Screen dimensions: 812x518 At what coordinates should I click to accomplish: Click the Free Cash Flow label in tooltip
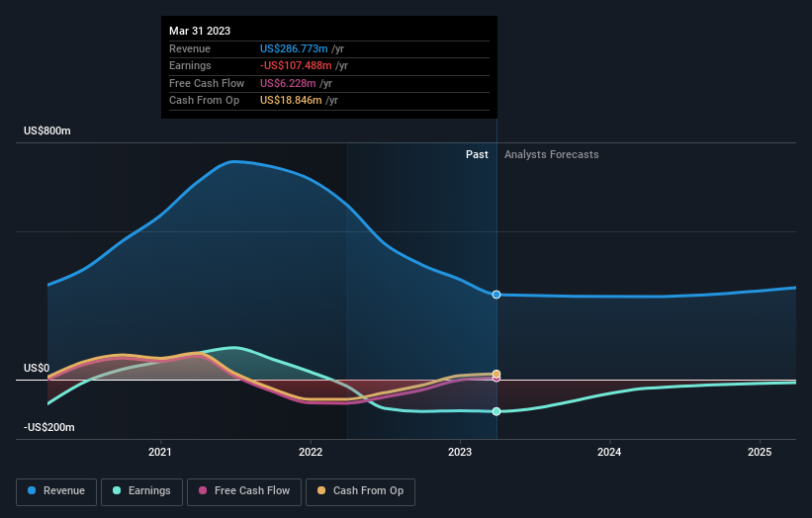point(207,83)
